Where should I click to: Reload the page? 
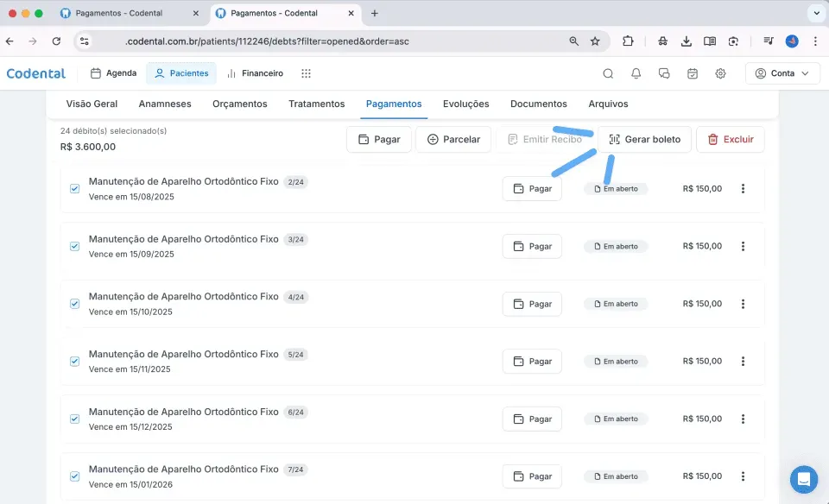[57, 41]
